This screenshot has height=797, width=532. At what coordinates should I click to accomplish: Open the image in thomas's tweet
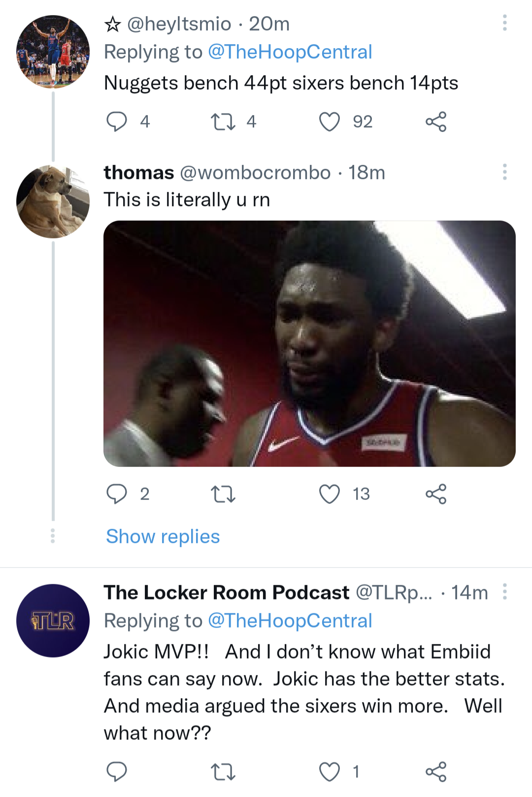tap(309, 343)
